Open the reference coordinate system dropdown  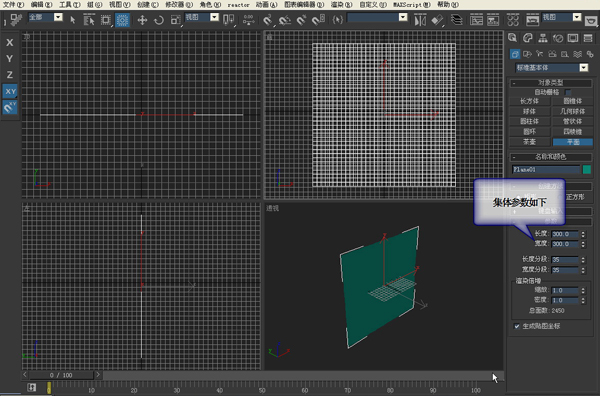click(214, 17)
